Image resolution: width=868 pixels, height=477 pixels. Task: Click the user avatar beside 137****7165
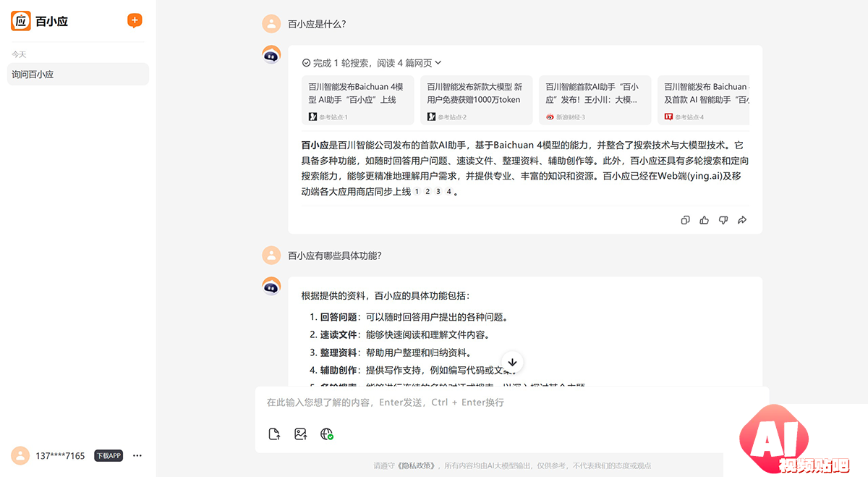[20, 455]
